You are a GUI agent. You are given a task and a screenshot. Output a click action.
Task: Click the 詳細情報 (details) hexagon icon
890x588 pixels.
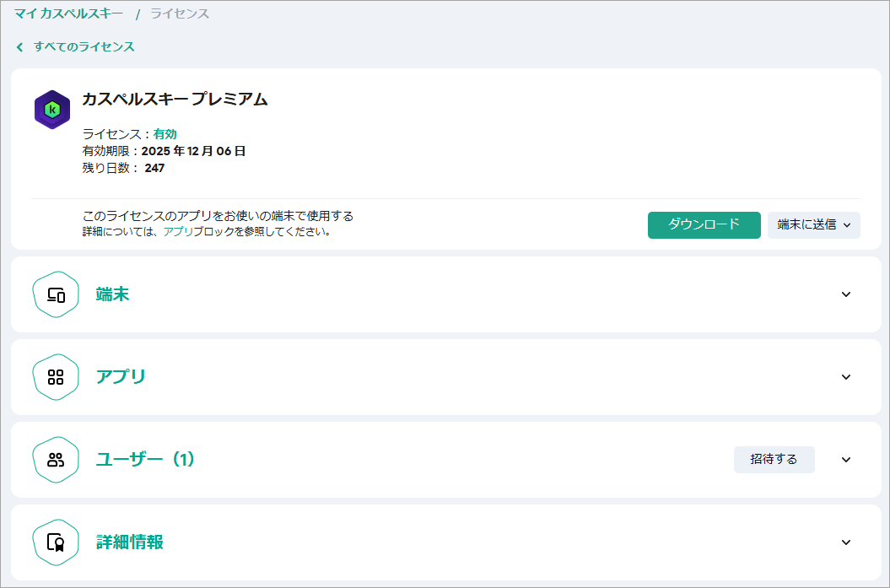[x=56, y=542]
